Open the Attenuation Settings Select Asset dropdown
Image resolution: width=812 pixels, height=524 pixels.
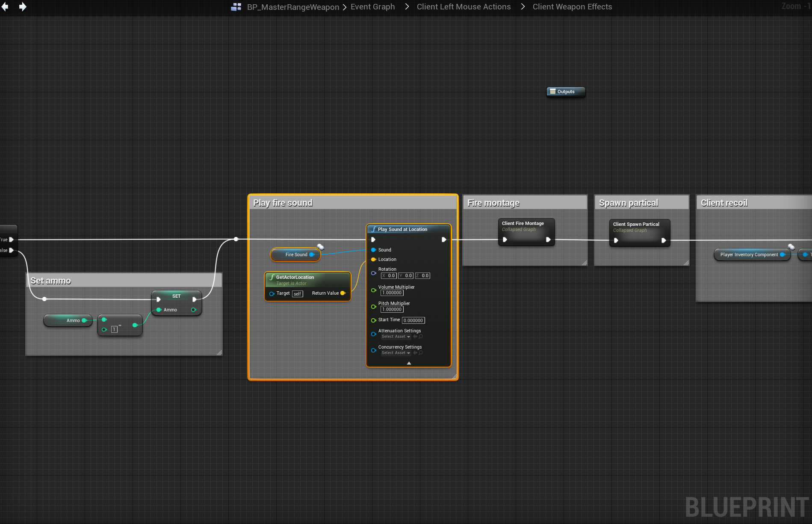(396, 337)
